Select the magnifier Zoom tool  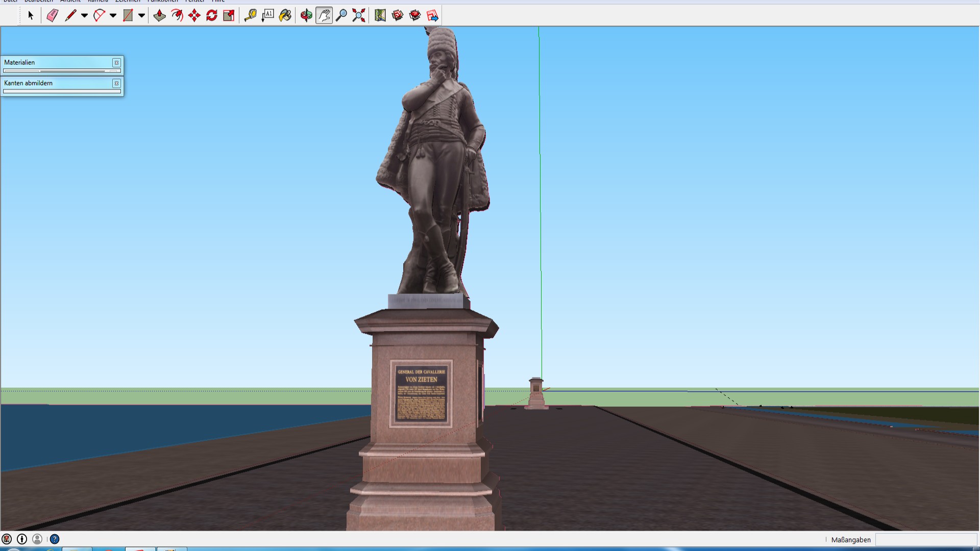pos(341,15)
